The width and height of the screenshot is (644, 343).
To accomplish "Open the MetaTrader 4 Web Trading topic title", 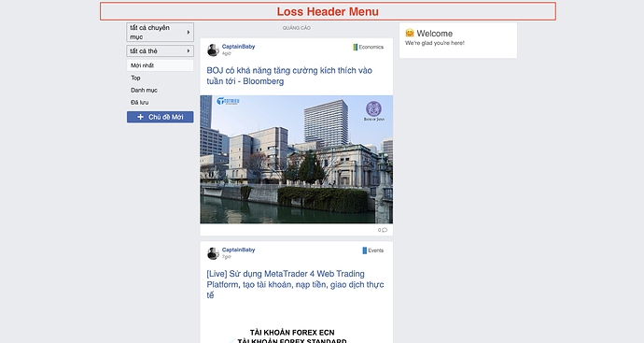I will [x=295, y=284].
